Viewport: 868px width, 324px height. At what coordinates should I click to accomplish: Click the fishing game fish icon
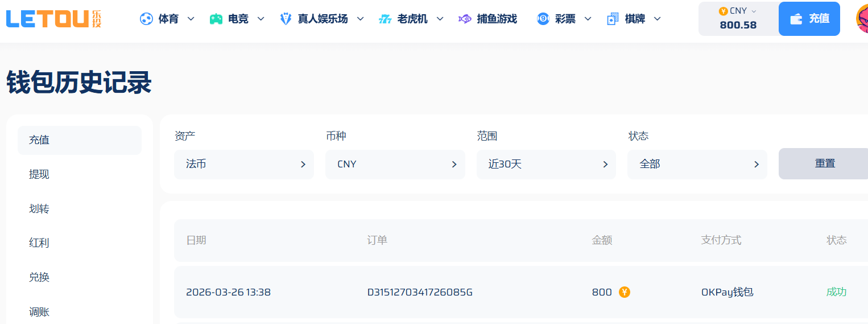point(465,19)
